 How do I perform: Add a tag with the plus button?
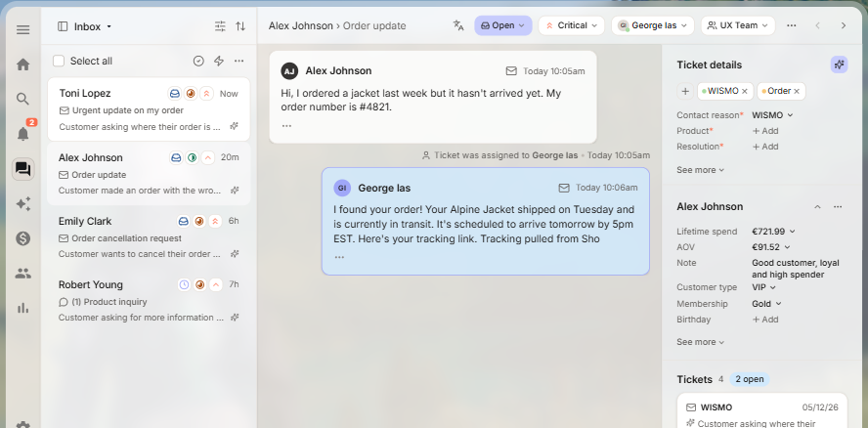685,91
